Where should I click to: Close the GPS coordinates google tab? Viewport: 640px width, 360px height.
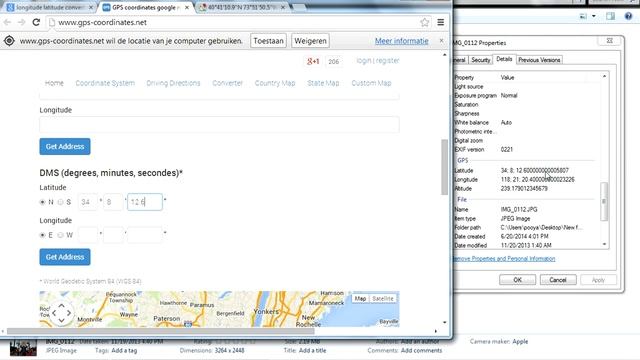[187, 7]
